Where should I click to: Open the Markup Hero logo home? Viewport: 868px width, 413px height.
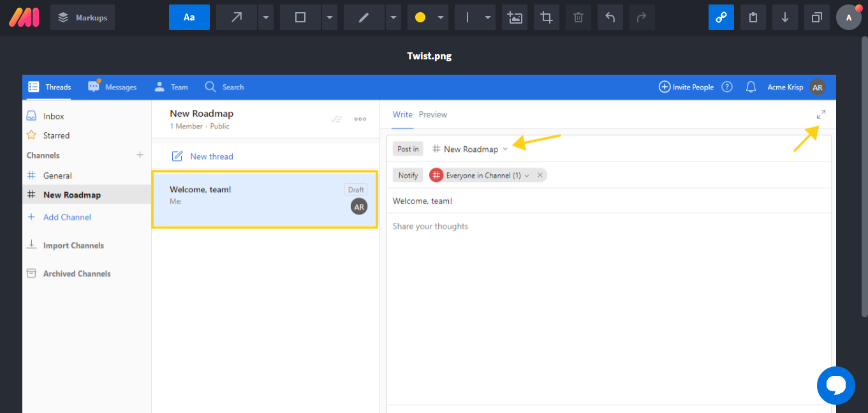pos(24,17)
